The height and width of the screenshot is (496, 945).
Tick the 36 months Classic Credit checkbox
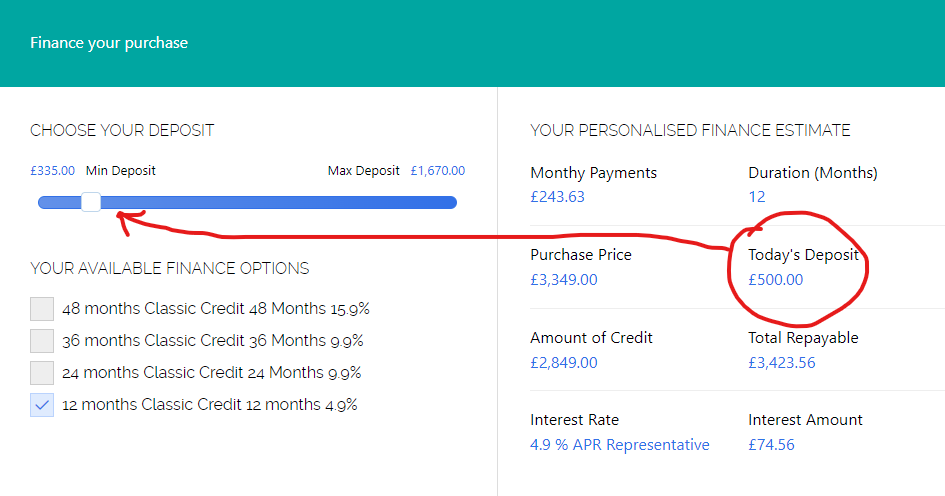pyautogui.click(x=42, y=341)
